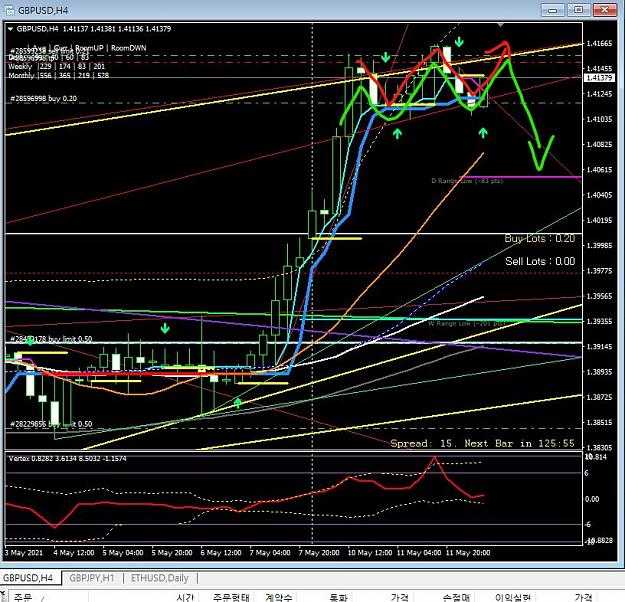Click the W Range Low label
The width and height of the screenshot is (625, 602).
pos(467,324)
